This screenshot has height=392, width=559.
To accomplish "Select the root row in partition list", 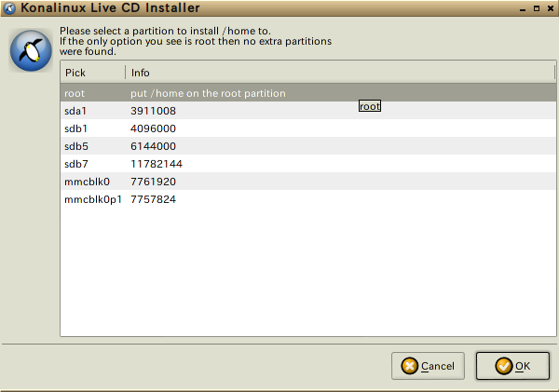I will tap(308, 93).
